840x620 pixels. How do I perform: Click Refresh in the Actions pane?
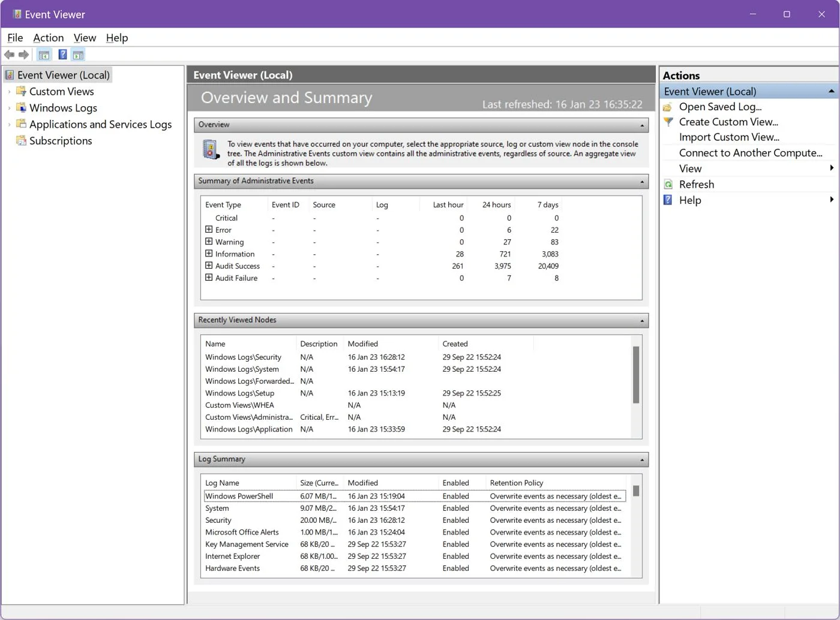697,184
